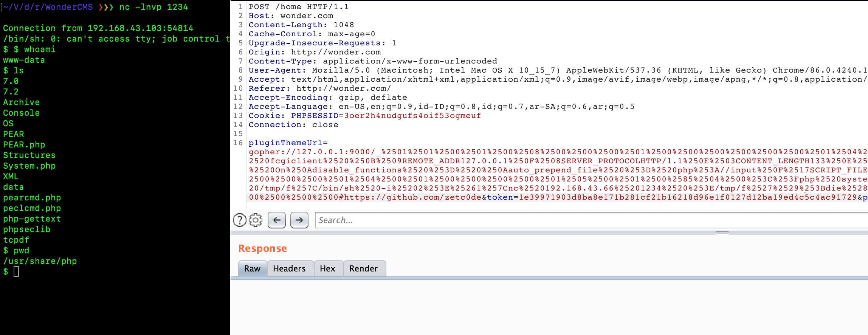
Task: Click the Content-Length 1048 header
Action: tap(301, 25)
